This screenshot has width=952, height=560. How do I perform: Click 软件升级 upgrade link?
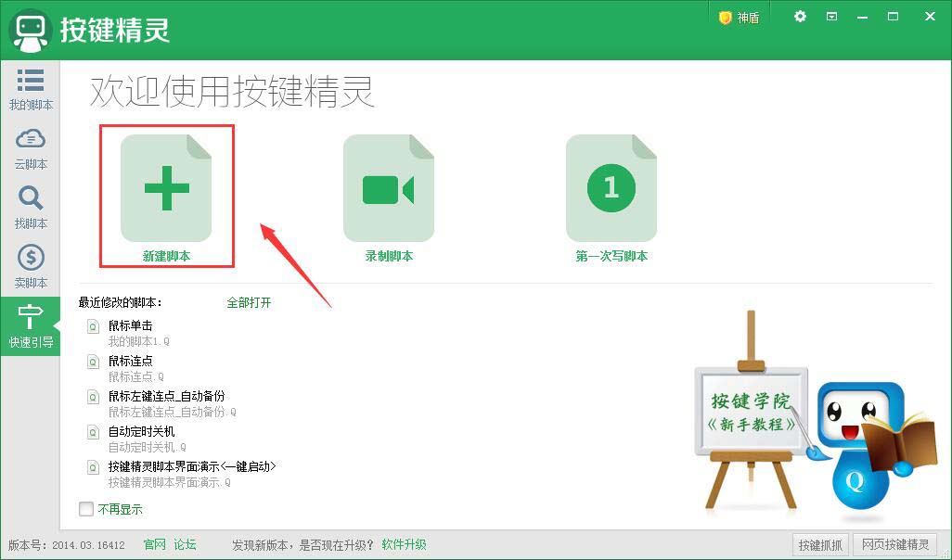click(404, 544)
